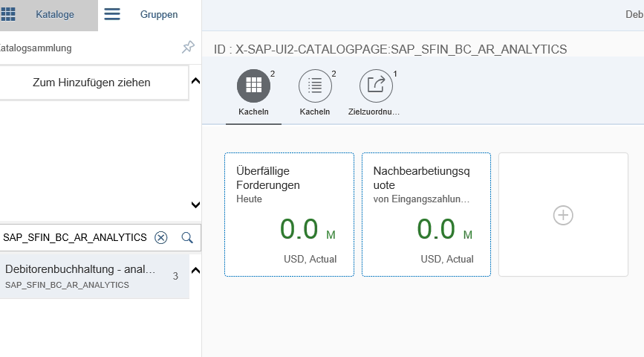Screen dimensions: 644x357
Task: Add a new tile with plus icon
Action: pos(563,215)
